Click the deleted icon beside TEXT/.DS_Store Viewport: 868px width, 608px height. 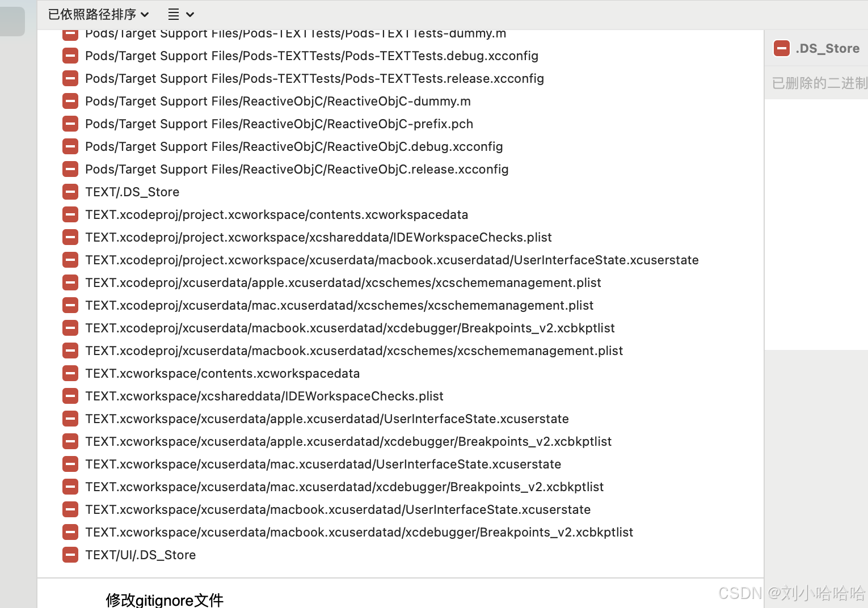[70, 192]
